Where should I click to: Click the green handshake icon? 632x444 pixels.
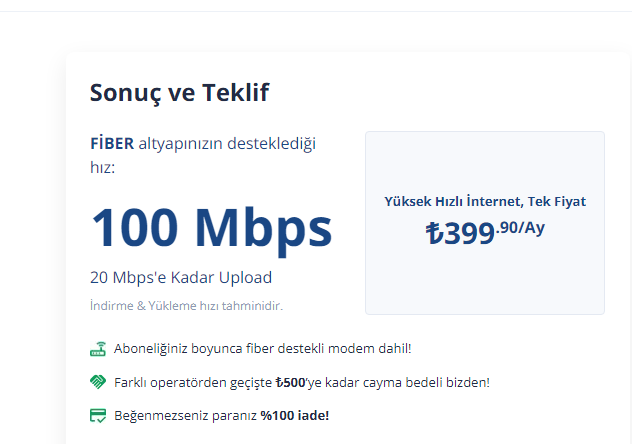click(x=98, y=382)
